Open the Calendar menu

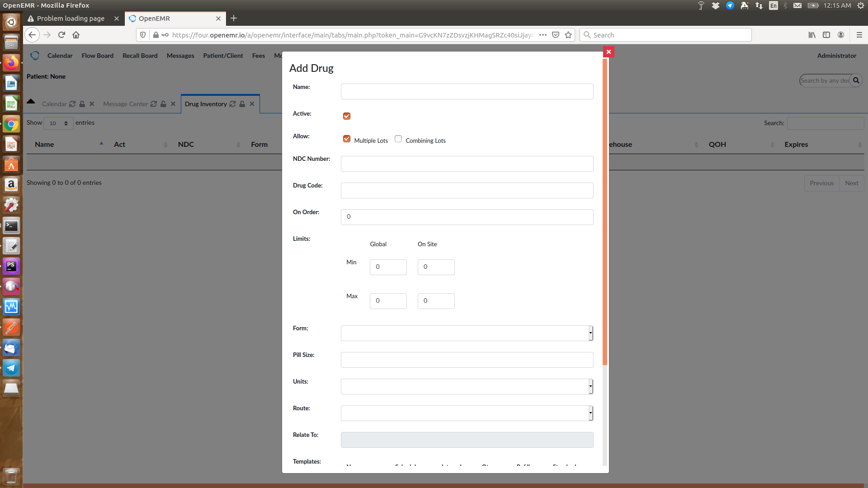click(60, 56)
